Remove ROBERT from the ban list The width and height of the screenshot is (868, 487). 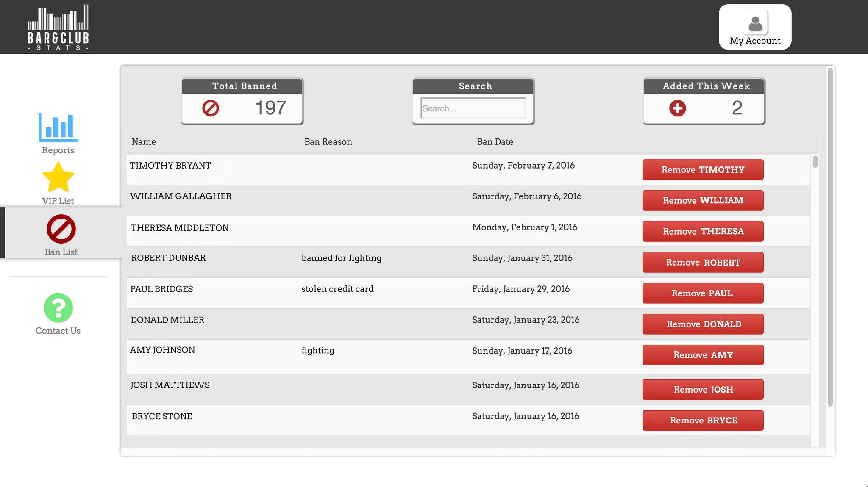(703, 263)
